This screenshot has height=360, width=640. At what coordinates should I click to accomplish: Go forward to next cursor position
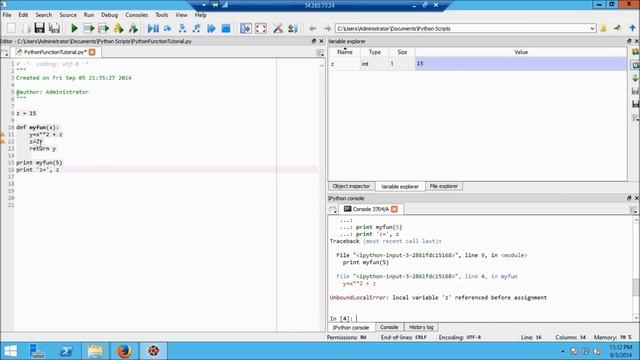(x=327, y=29)
